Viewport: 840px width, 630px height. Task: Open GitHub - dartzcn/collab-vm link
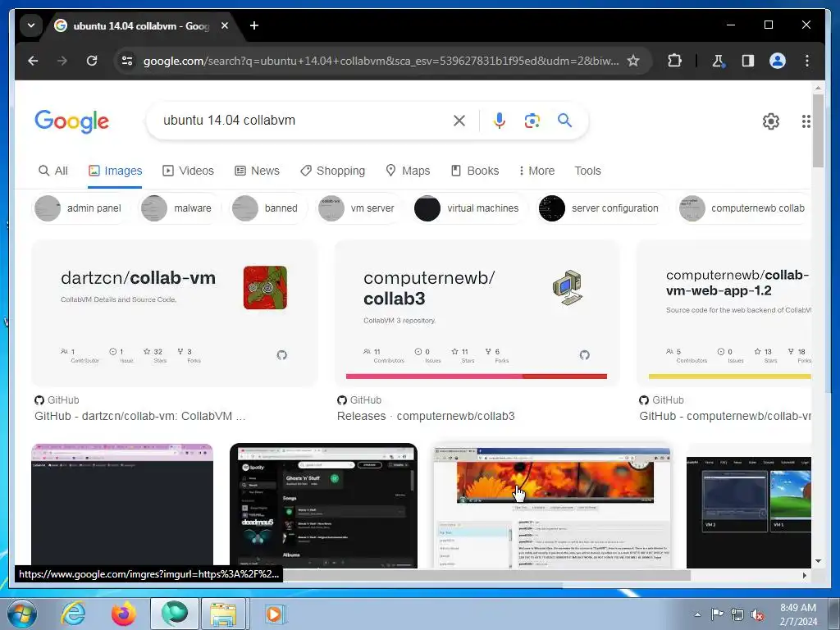(x=139, y=416)
